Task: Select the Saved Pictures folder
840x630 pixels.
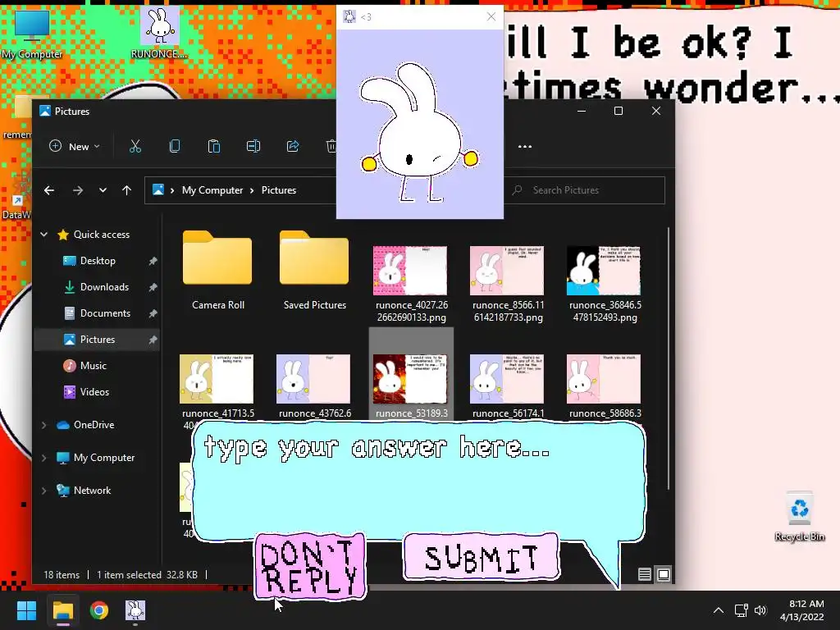Action: (x=314, y=271)
